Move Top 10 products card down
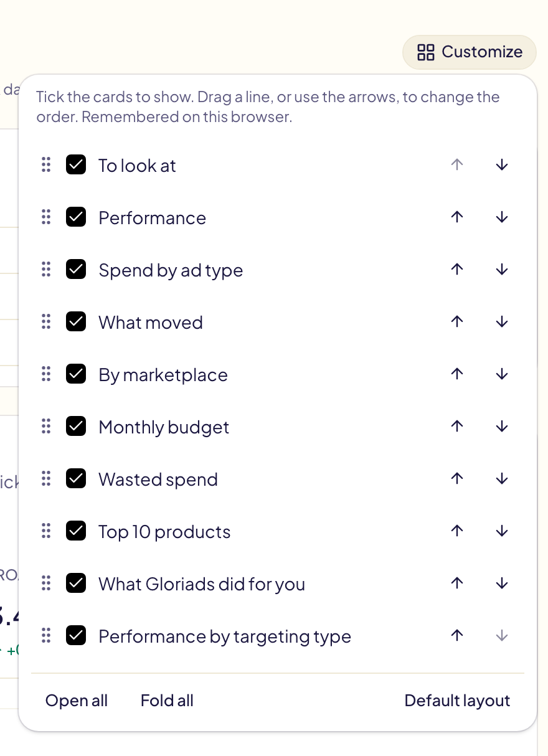This screenshot has width=548, height=756. (502, 531)
